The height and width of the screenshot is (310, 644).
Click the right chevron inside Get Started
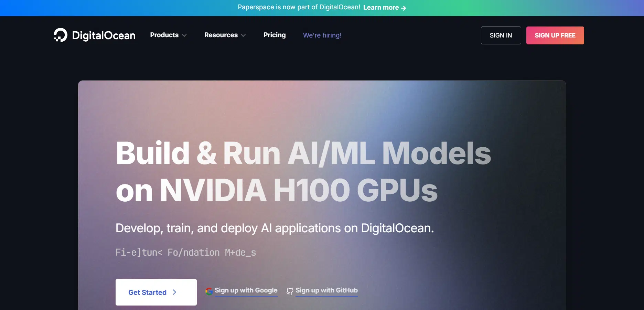pos(174,292)
